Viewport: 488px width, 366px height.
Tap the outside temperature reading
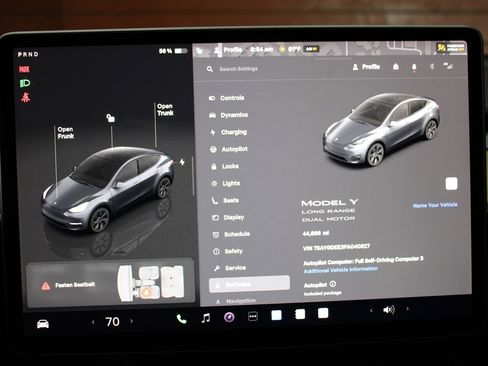point(294,49)
